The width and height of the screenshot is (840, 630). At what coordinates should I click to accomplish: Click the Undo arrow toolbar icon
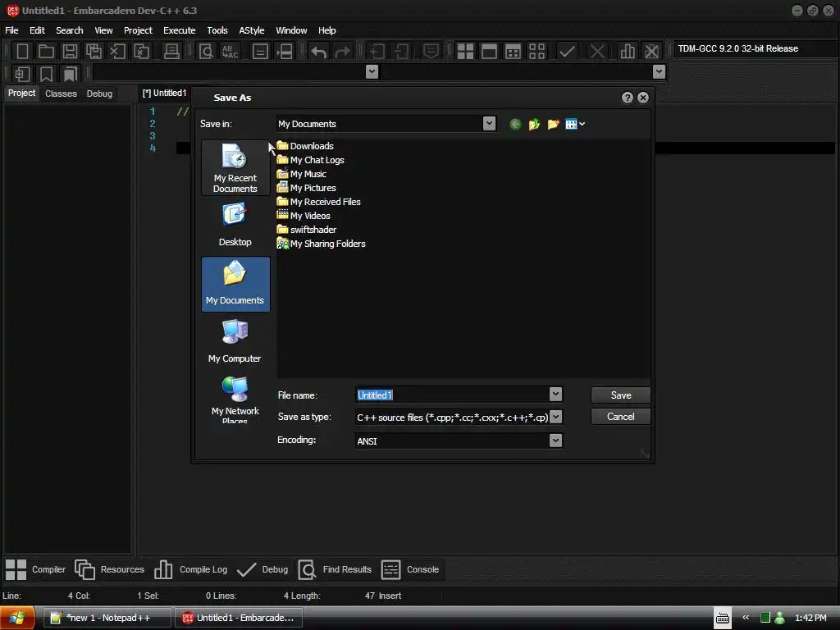point(319,52)
